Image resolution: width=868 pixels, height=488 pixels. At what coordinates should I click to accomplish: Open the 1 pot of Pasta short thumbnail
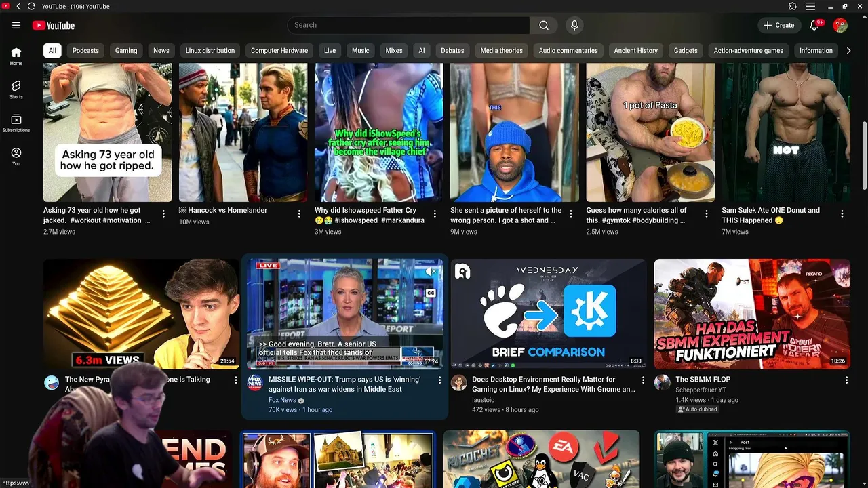[650, 132]
